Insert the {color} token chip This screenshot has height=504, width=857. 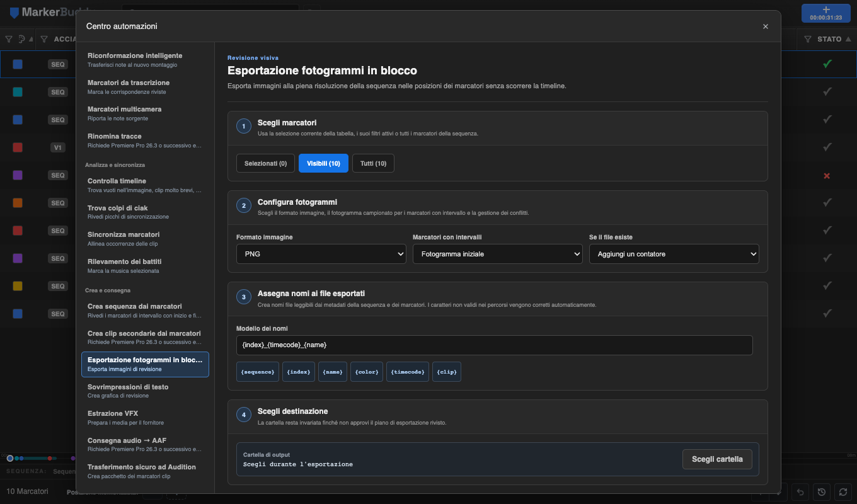(366, 372)
